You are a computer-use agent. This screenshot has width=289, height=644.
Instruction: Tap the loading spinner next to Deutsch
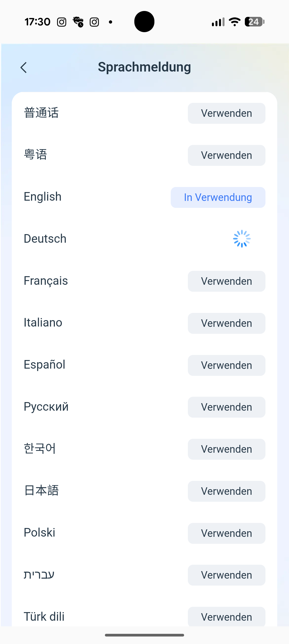pos(242,239)
